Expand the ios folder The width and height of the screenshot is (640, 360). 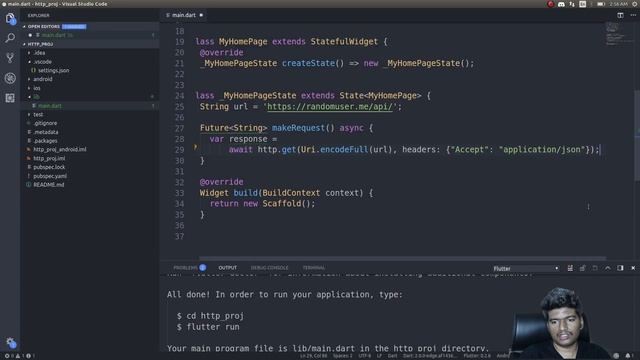coord(34,88)
